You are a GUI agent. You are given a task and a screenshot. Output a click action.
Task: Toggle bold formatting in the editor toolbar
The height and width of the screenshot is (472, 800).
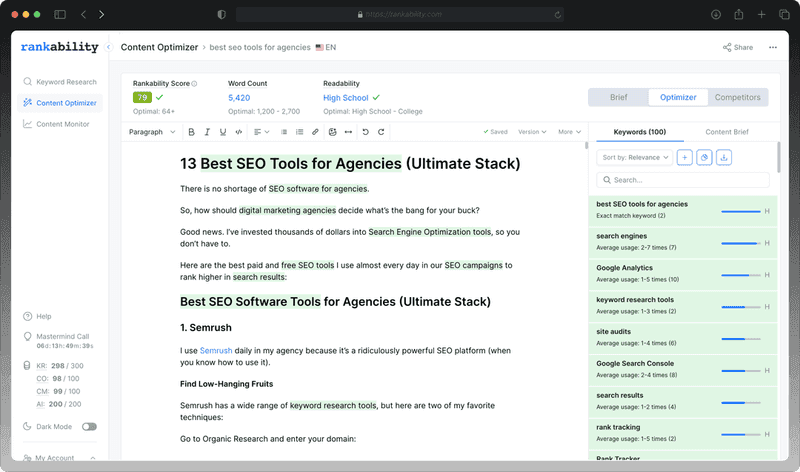click(192, 132)
